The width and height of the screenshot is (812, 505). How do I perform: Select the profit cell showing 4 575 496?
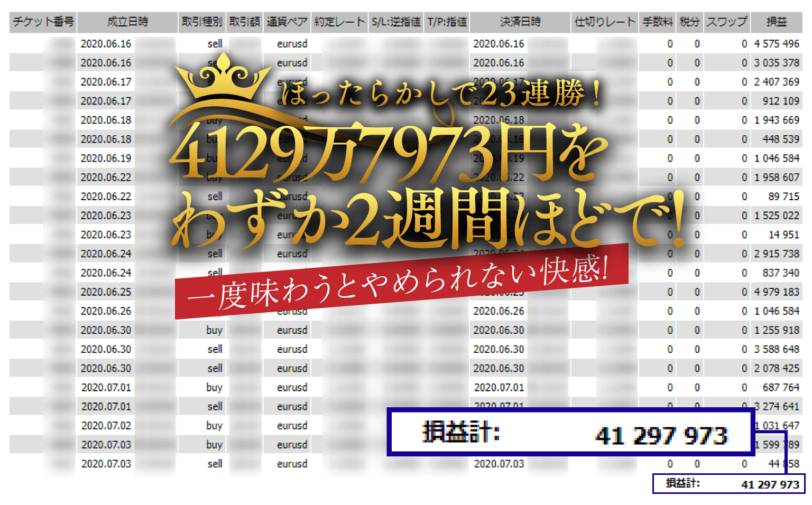coord(776,44)
